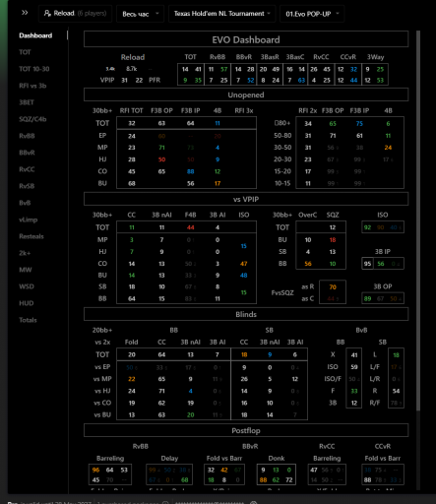The image size is (436, 504).
Task: Open the RvBB sidebar tab
Action: click(x=27, y=136)
